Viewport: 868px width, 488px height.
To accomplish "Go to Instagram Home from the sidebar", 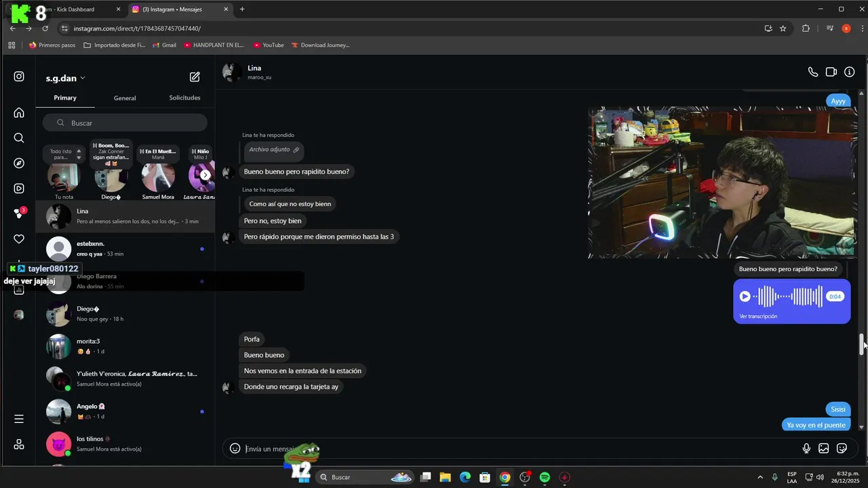I will click(19, 113).
